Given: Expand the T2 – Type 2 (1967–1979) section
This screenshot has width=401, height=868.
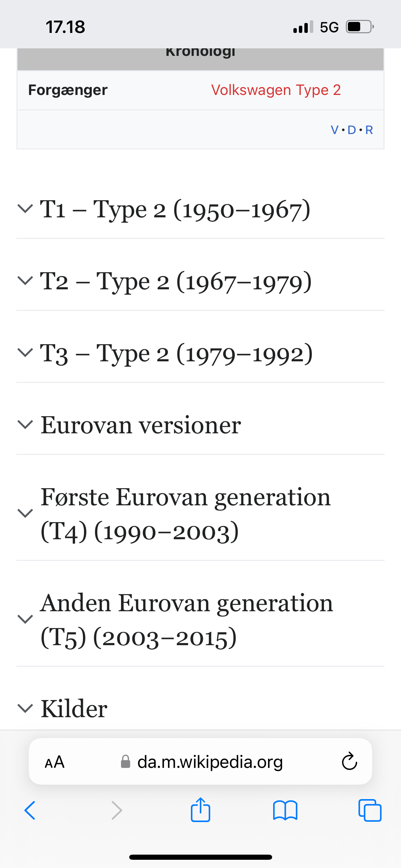Looking at the screenshot, I should (176, 281).
